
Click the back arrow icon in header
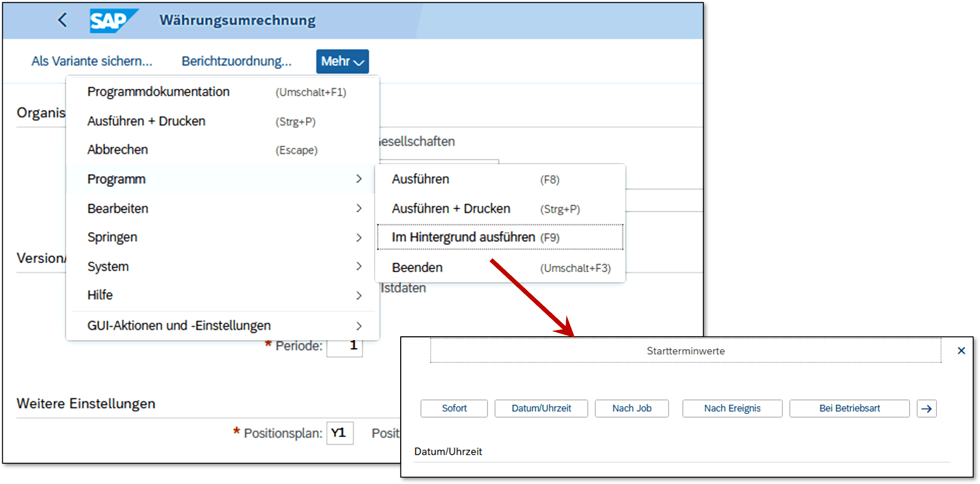(x=62, y=20)
